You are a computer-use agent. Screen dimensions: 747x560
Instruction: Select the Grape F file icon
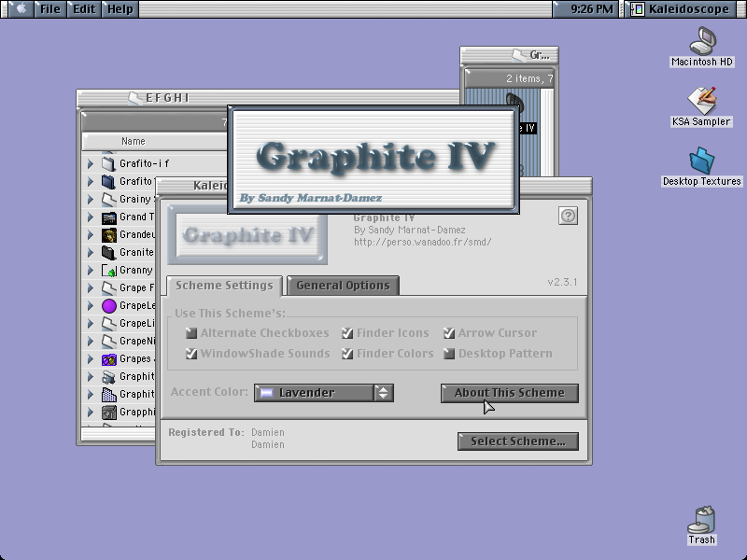coord(108,288)
